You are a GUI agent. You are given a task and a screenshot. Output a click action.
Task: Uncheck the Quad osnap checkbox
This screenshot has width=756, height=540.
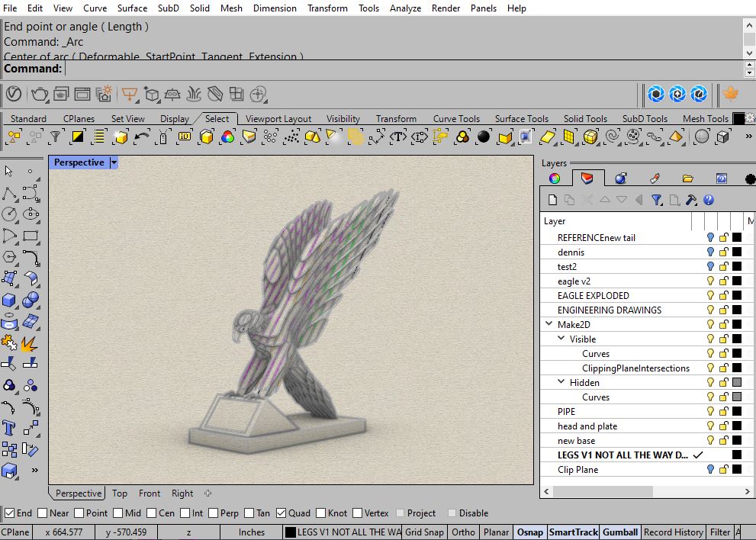281,513
